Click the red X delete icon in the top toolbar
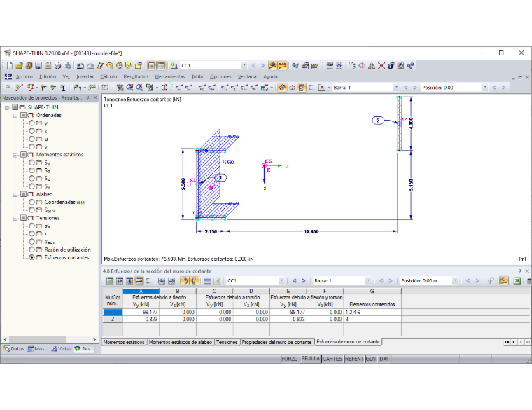 381,66
